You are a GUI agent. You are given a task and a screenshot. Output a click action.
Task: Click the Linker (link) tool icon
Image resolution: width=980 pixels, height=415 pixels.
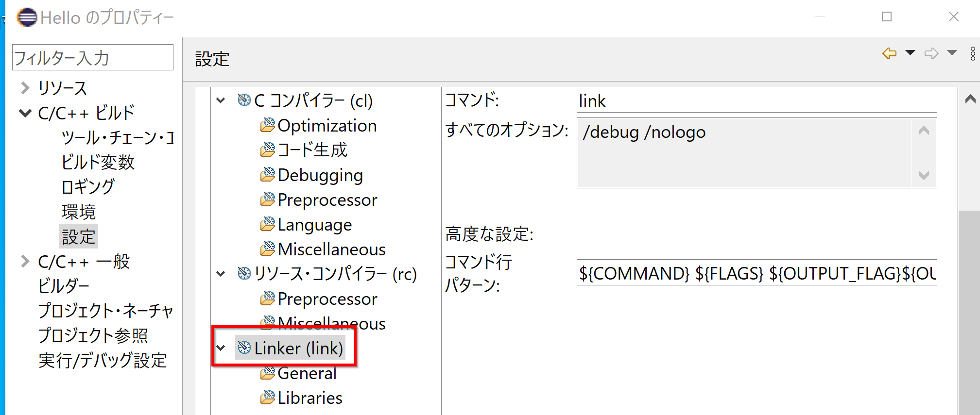point(244,348)
